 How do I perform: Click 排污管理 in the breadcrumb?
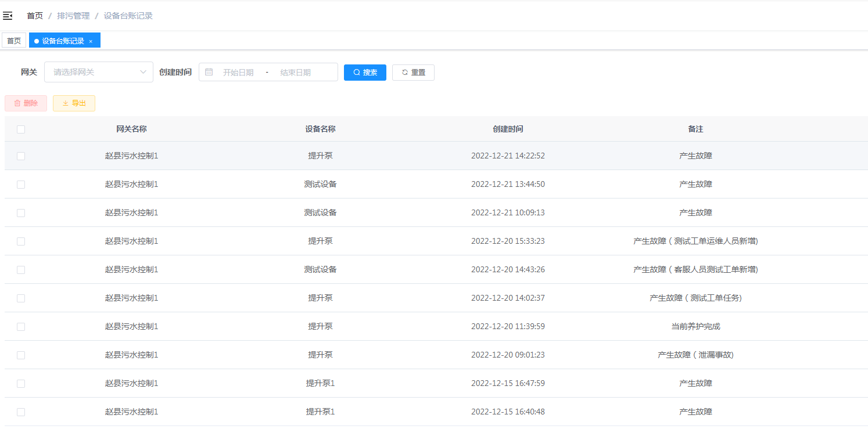tap(73, 16)
